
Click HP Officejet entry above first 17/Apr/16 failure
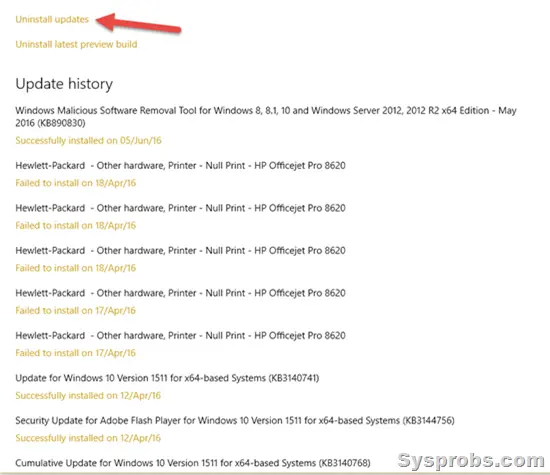(180, 293)
